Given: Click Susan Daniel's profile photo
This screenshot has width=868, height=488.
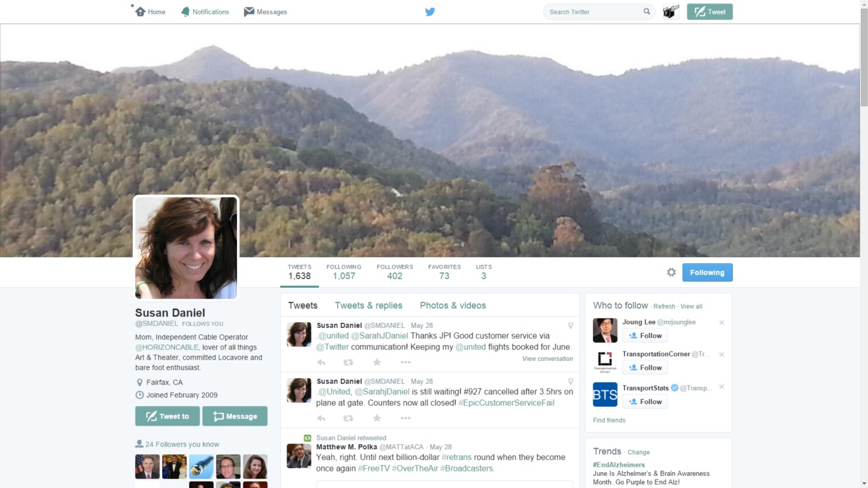Looking at the screenshot, I should (186, 248).
